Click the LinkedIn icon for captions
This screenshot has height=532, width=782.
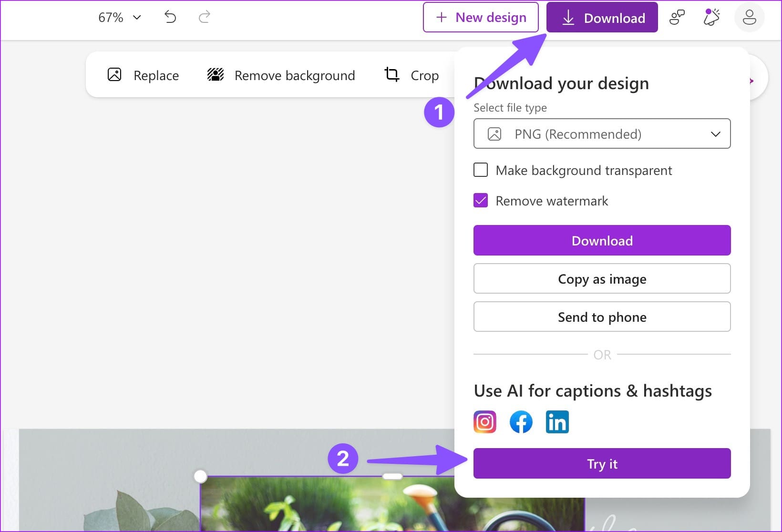pyautogui.click(x=557, y=422)
